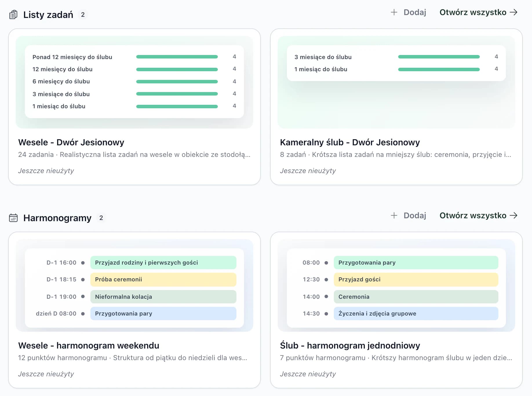The width and height of the screenshot is (532, 396).
Task: Click the 7 punktów harmonogramu description
Action: point(396,358)
